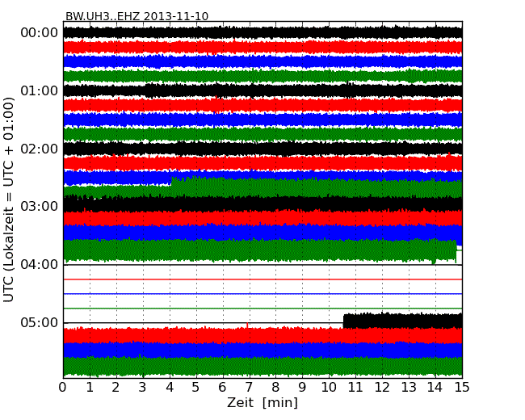Click the x-axis tick label '8'
The height and width of the screenshot is (420, 525).
click(275, 388)
